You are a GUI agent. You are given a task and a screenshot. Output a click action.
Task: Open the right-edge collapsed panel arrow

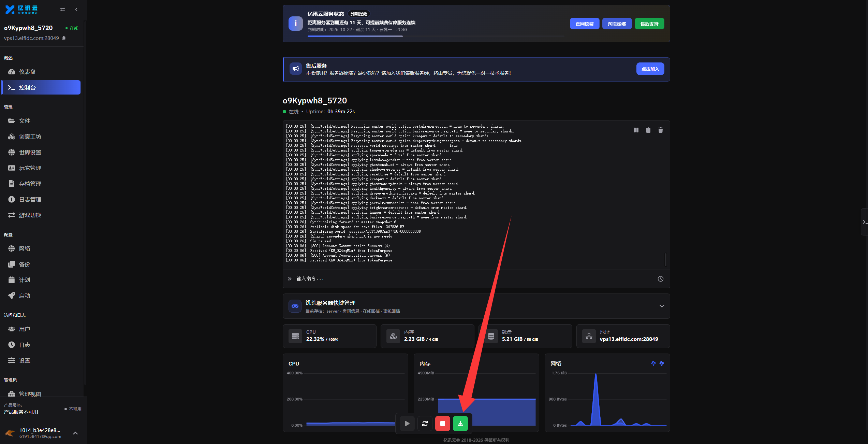coord(864,222)
